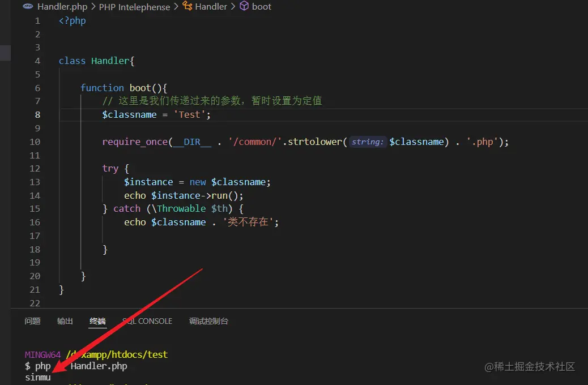Select the 终端 terminal tab
The image size is (588, 385).
point(97,321)
